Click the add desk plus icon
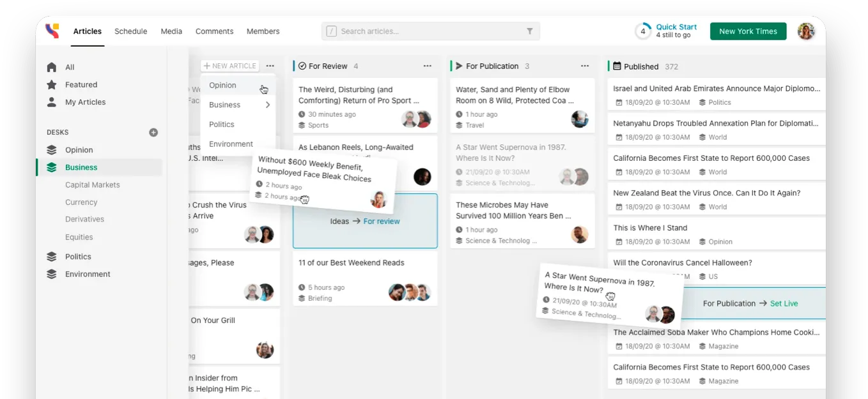This screenshot has height=399, width=868. [153, 133]
